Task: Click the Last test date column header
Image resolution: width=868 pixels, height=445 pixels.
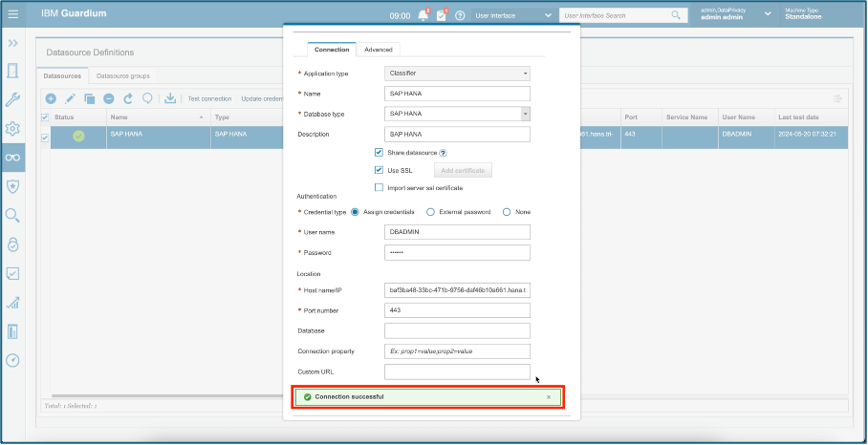Action: (811, 117)
